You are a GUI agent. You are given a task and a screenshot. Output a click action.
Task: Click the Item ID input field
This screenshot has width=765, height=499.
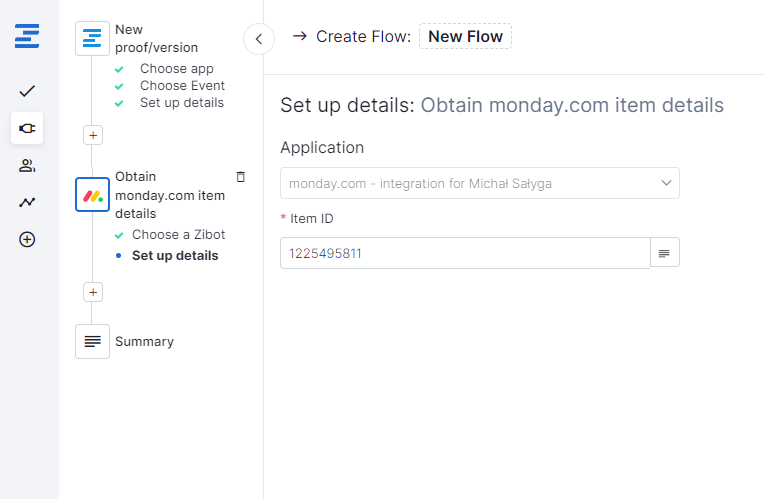(465, 253)
